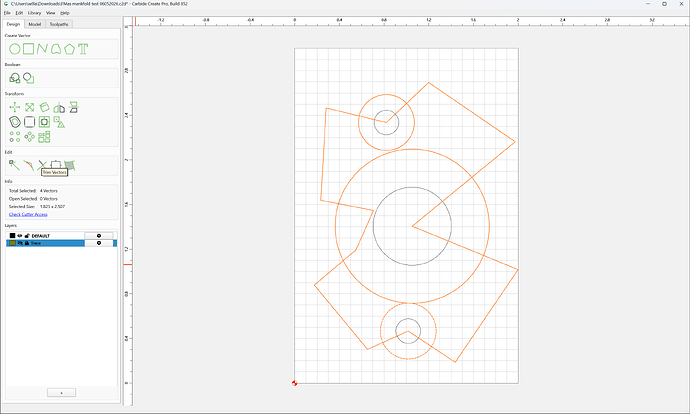The width and height of the screenshot is (690, 414).
Task: Select the Circle vector tool
Action: click(x=15, y=49)
